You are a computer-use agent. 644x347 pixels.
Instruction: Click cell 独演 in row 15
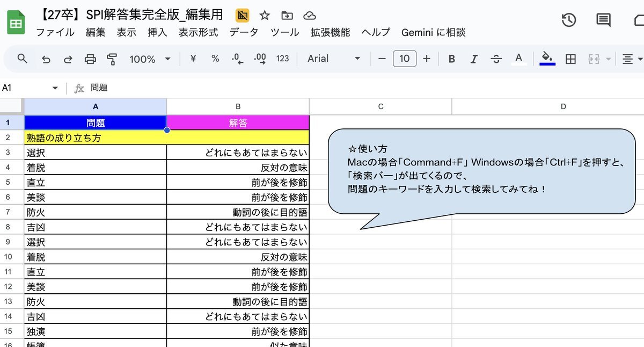click(x=96, y=331)
